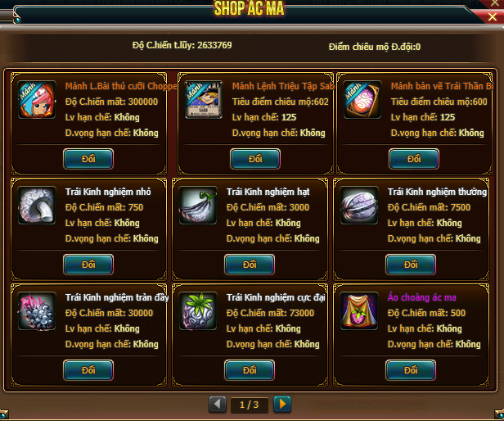Exchange for Trái Kinh nghiệm hạt
The width and height of the screenshot is (504, 421).
pyautogui.click(x=250, y=265)
